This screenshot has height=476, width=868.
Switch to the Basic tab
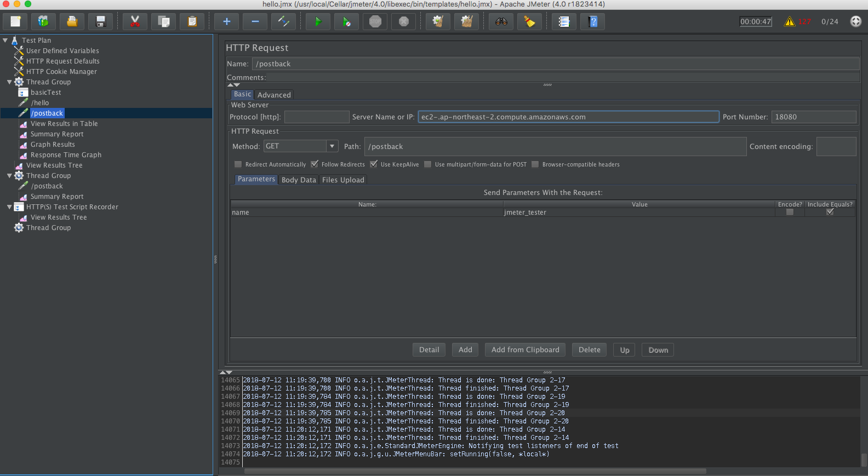242,94
